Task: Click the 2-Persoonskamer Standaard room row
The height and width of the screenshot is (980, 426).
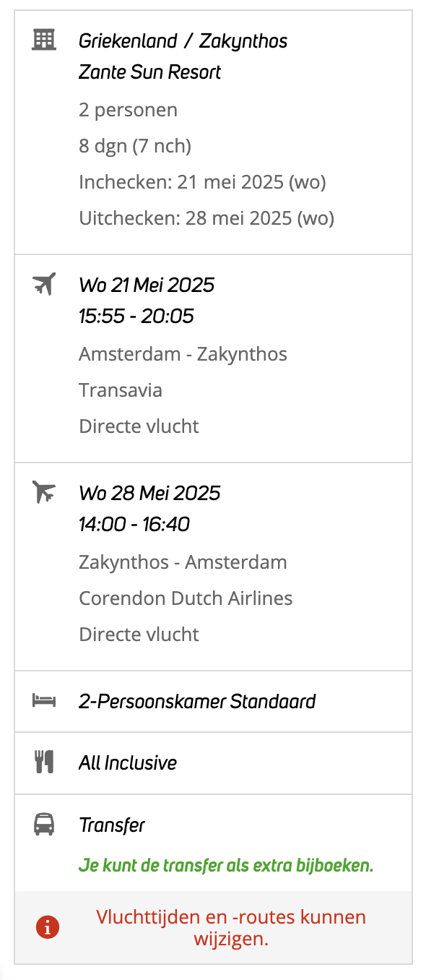Action: coord(213,701)
